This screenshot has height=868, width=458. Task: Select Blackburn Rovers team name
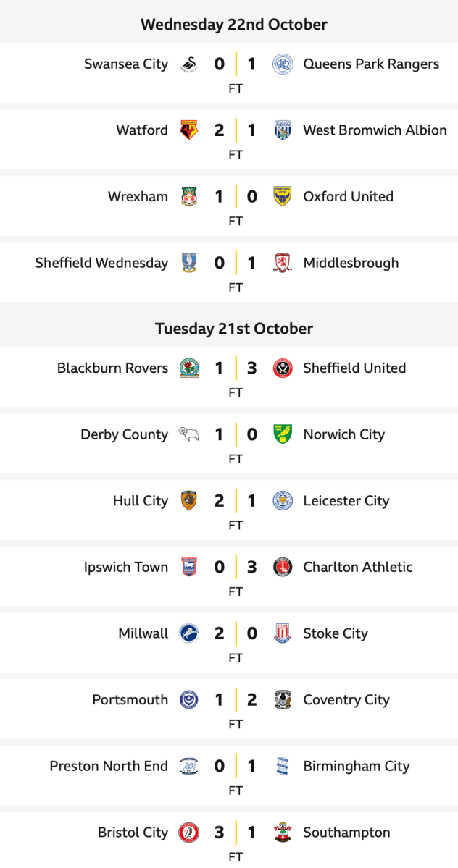(x=112, y=368)
